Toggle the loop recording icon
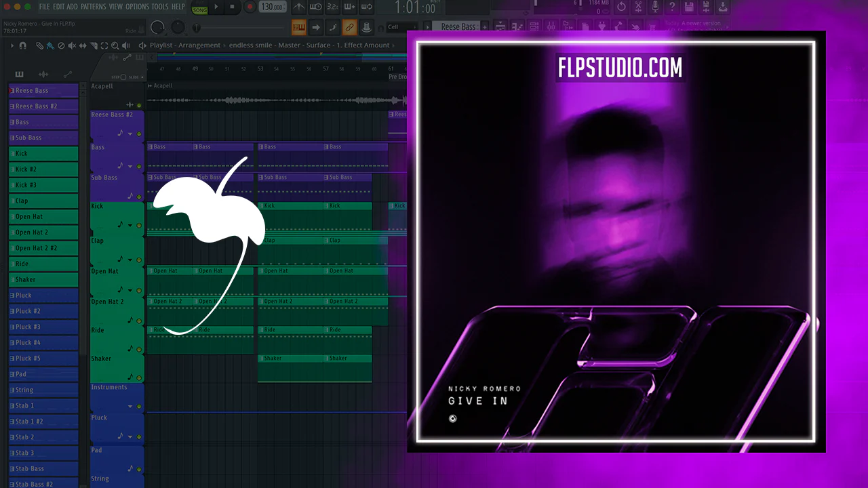868x488 pixels. 366,7
